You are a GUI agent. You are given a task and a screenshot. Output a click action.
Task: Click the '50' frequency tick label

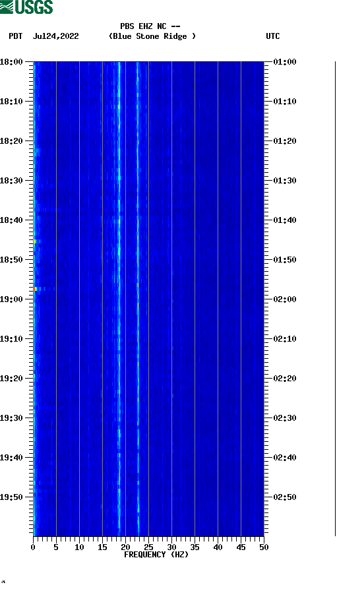[264, 547]
